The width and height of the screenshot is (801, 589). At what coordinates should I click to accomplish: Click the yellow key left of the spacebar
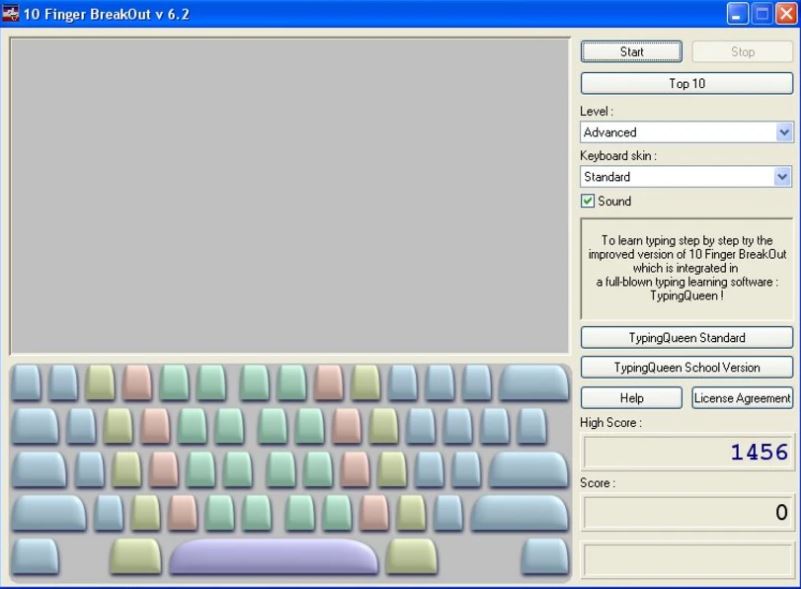tap(135, 556)
